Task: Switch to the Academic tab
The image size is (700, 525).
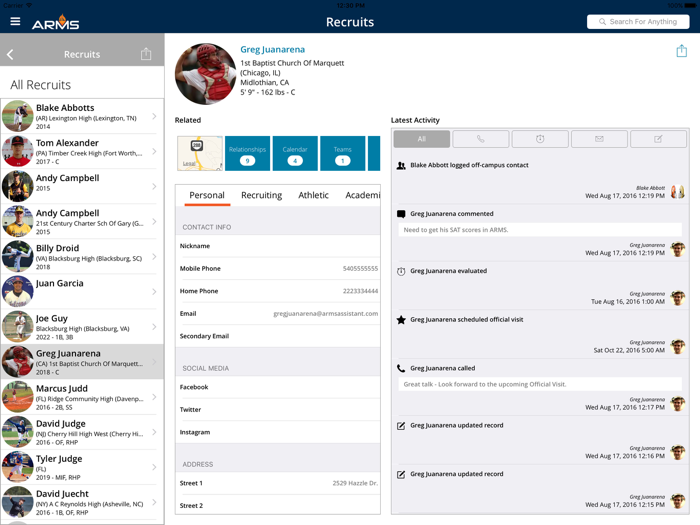Action: pyautogui.click(x=362, y=195)
